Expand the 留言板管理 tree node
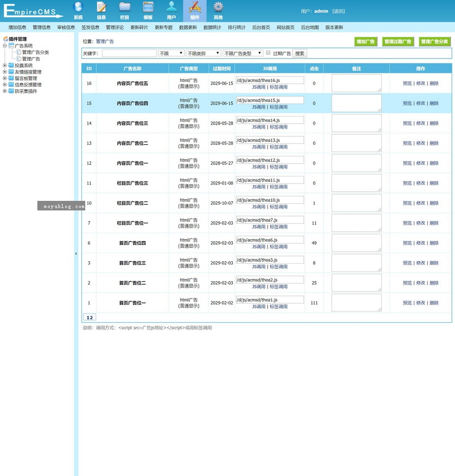 pos(5,78)
